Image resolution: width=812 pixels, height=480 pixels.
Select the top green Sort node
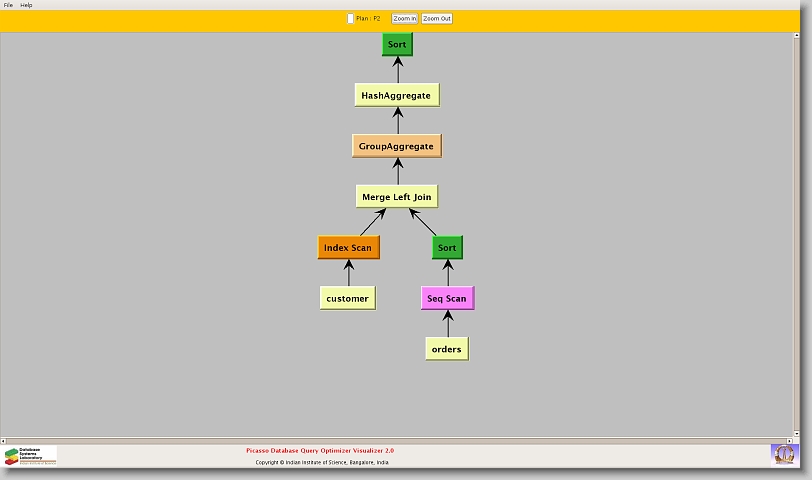tap(397, 44)
